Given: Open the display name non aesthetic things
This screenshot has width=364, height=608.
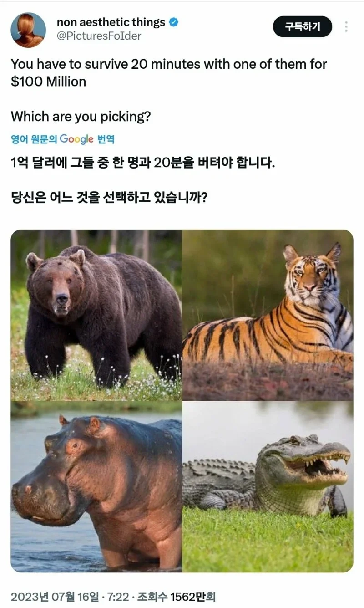Looking at the screenshot, I should 111,22.
